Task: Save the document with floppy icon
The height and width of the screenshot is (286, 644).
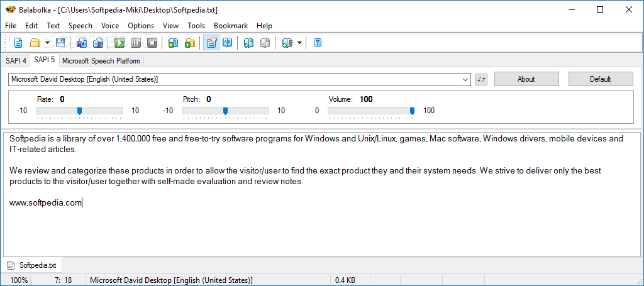Action: [x=60, y=43]
